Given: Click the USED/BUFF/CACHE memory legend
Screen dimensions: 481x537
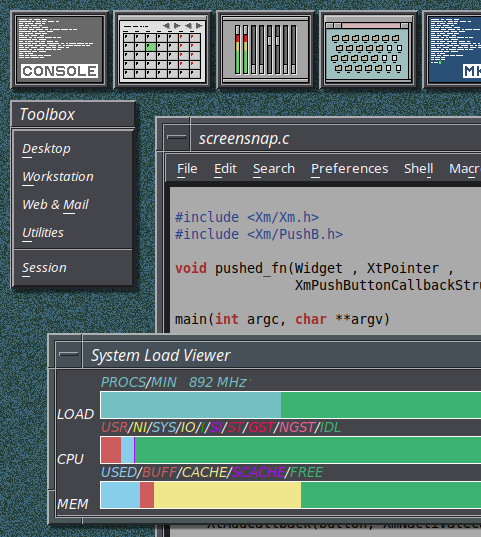Looking at the screenshot, I should [212, 473].
